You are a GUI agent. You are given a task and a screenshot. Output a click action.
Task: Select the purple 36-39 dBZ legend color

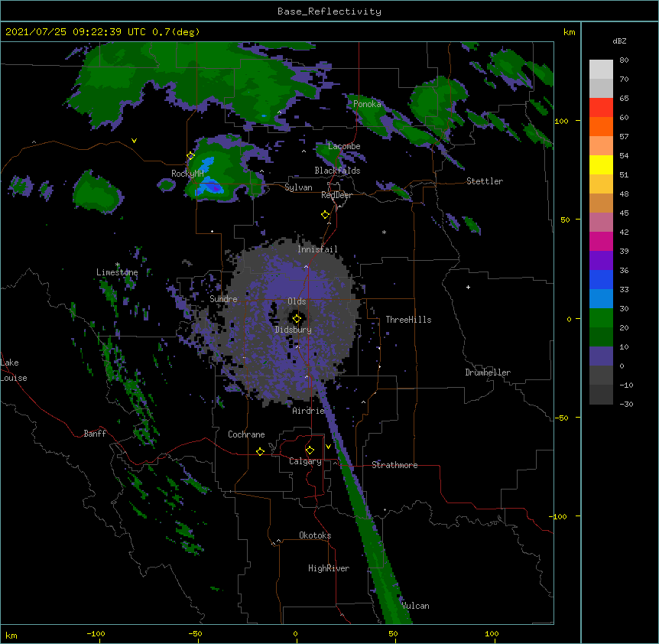(x=601, y=260)
